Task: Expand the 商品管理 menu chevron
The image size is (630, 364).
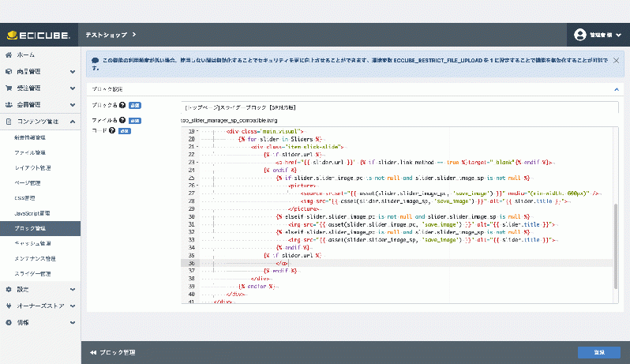Action: pos(73,72)
